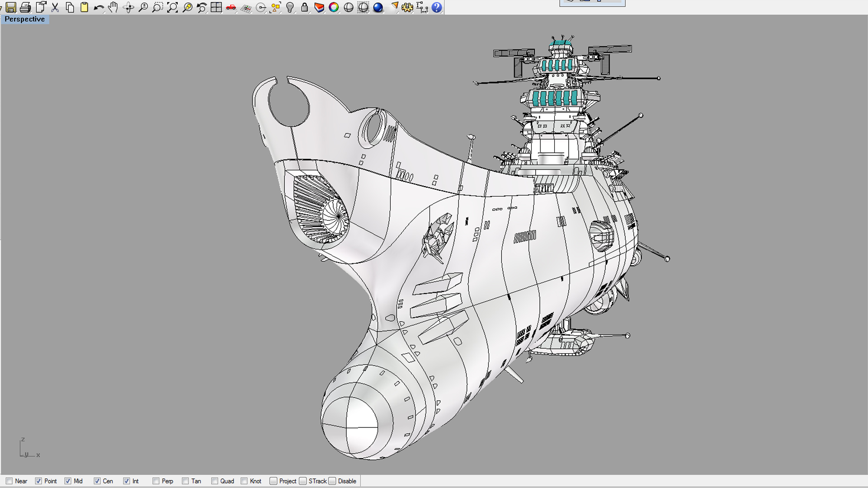Open the color wheel properties icon
Image resolution: width=868 pixels, height=488 pixels.
pos(334,7)
